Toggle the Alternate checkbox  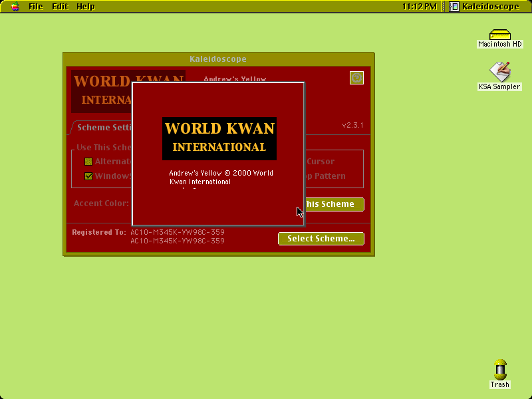[88, 162]
